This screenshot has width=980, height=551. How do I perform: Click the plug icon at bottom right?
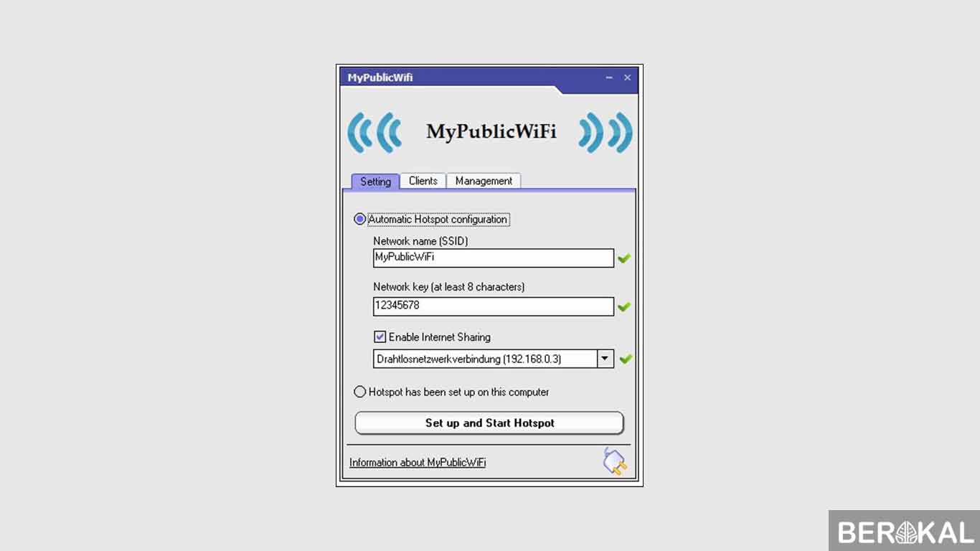[615, 461]
